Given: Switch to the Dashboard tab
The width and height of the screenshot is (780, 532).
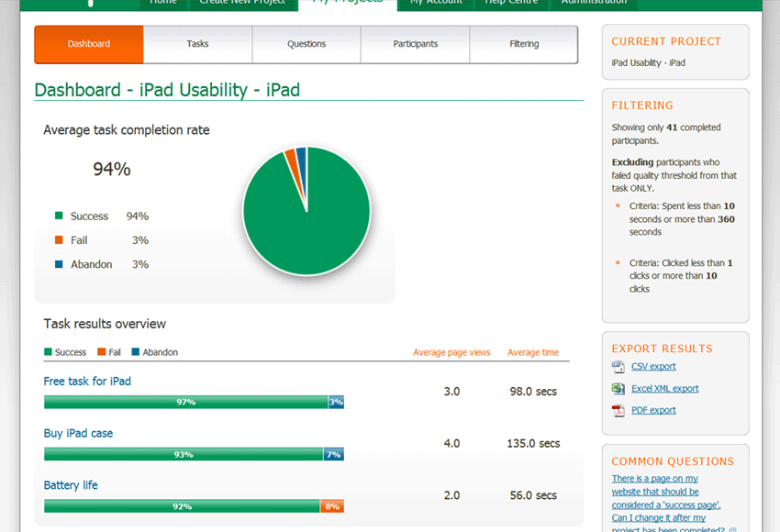Looking at the screenshot, I should click(89, 44).
